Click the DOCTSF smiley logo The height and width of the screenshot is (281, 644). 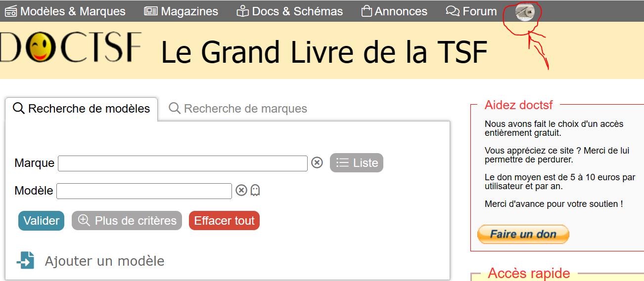(71, 48)
